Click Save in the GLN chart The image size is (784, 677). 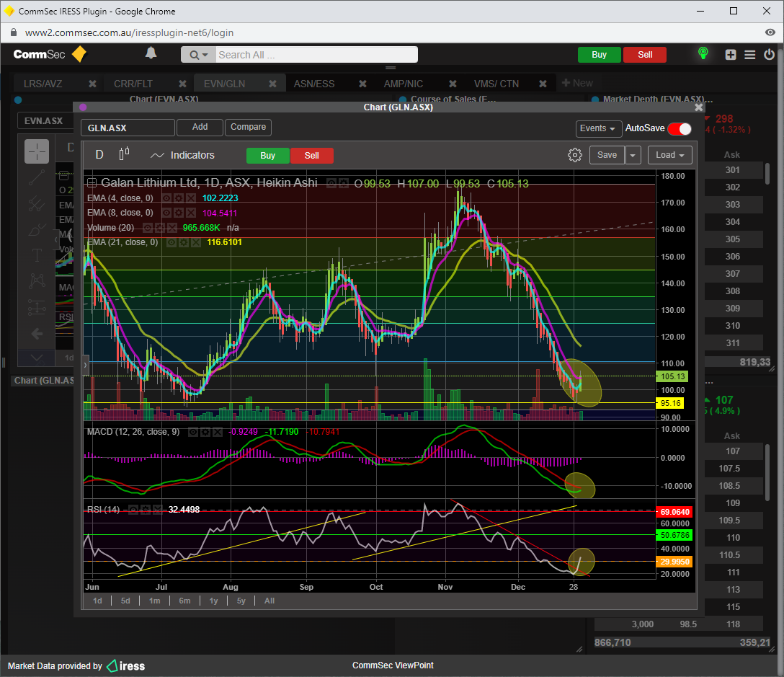(607, 155)
